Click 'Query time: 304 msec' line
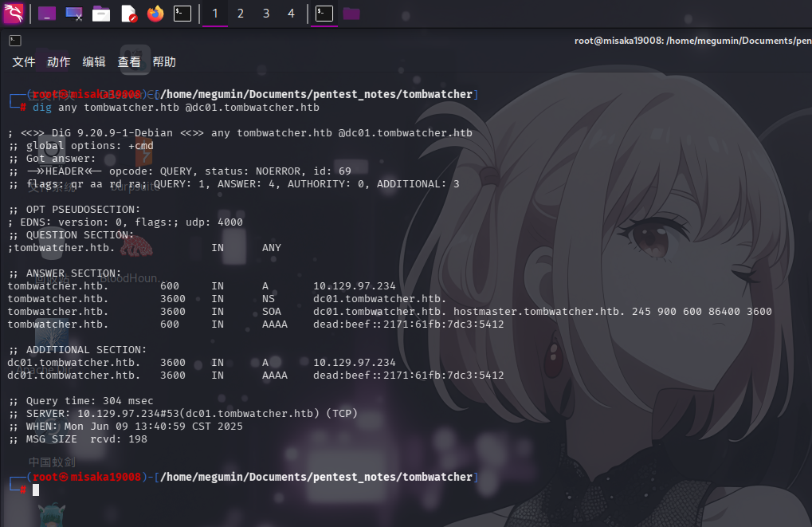Viewport: 812px width, 527px height. coord(80,400)
